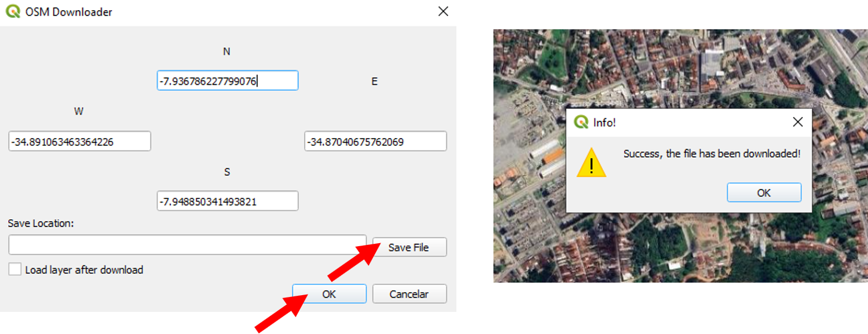Click the yellow warning triangle icon
Image resolution: width=868 pixels, height=334 pixels.
pyautogui.click(x=591, y=163)
